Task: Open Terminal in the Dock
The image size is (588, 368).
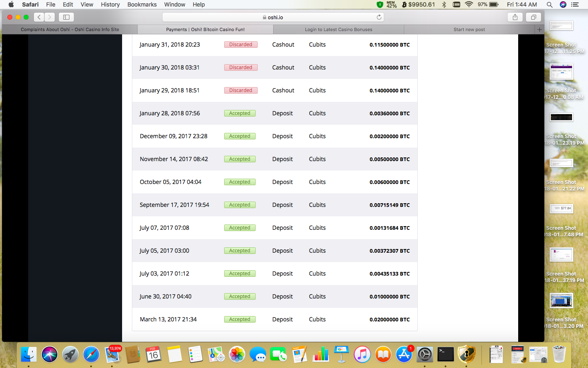Action: coord(445,354)
